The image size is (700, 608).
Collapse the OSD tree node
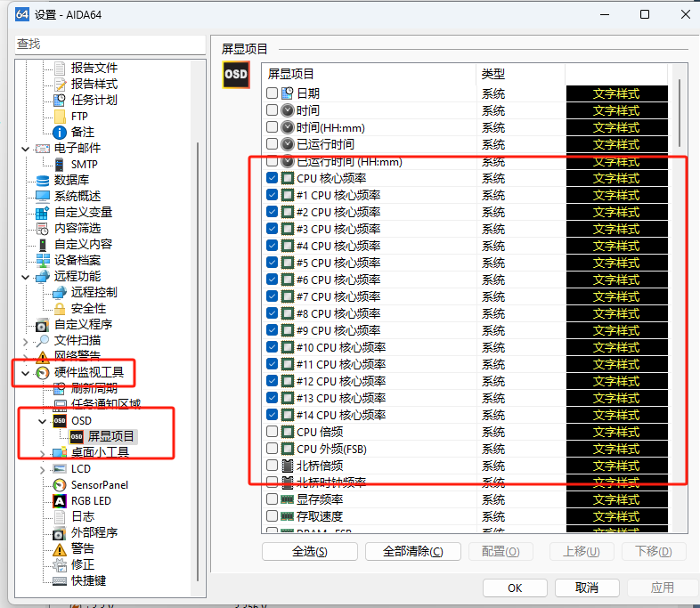[43, 421]
